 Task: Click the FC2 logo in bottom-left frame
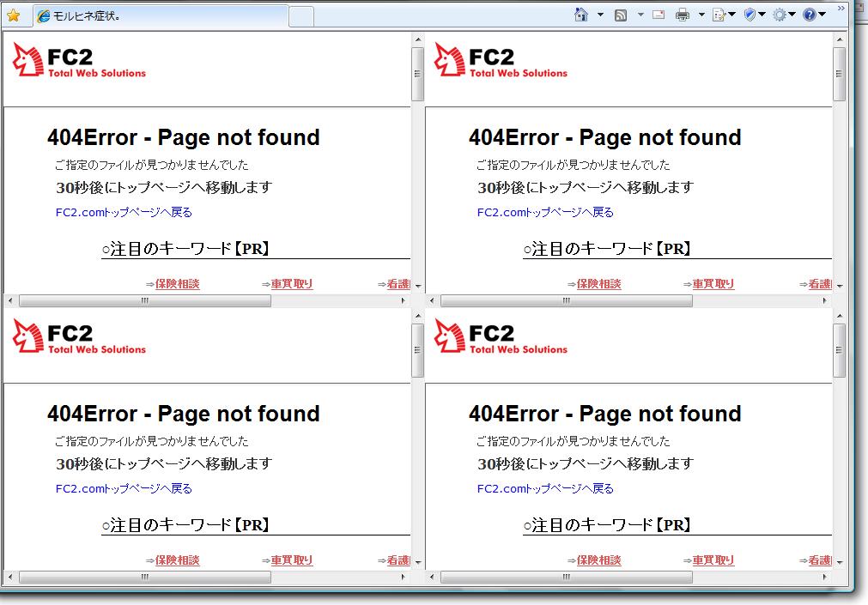(79, 336)
